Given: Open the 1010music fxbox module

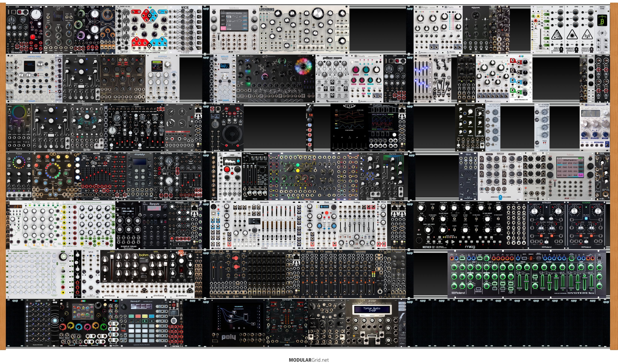Looking at the screenshot, I should click(570, 176).
